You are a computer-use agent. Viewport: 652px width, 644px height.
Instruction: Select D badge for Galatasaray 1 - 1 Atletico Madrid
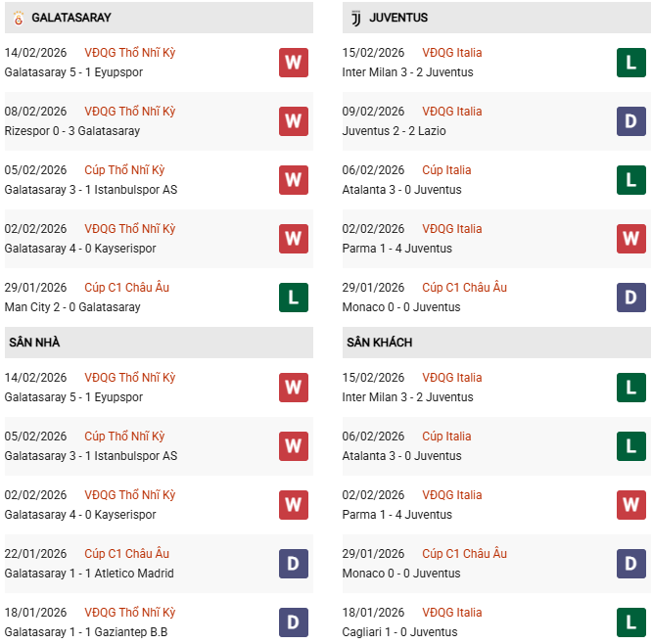[x=294, y=564]
